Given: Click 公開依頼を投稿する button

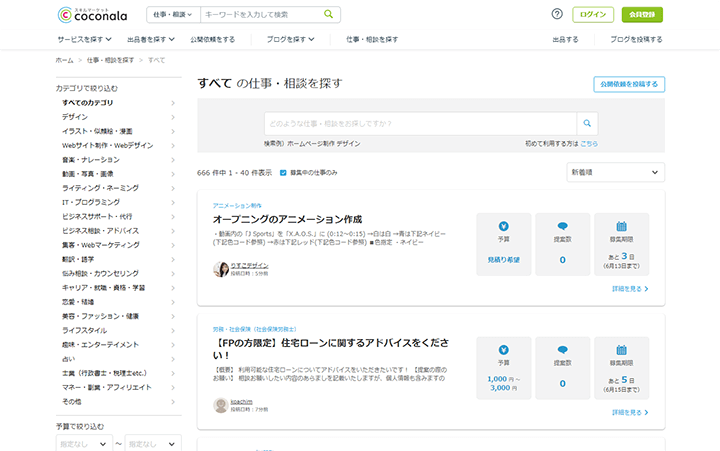Looking at the screenshot, I should coord(628,84).
